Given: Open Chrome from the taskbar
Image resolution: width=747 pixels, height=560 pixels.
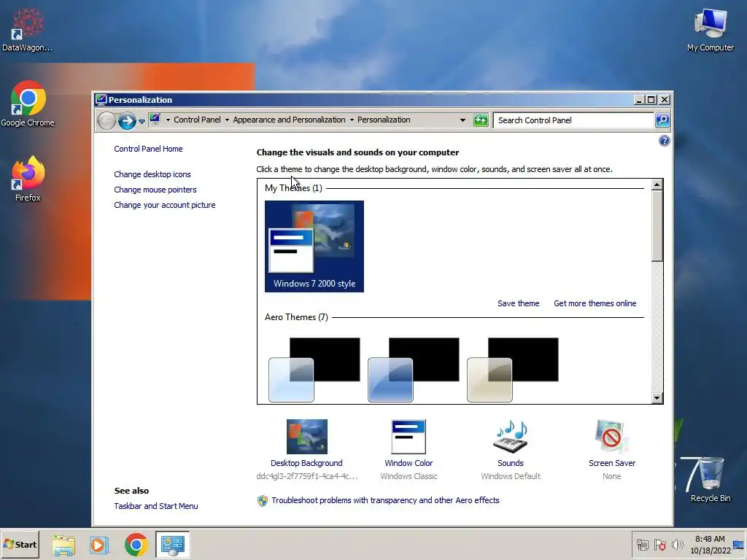Looking at the screenshot, I should pyautogui.click(x=136, y=545).
